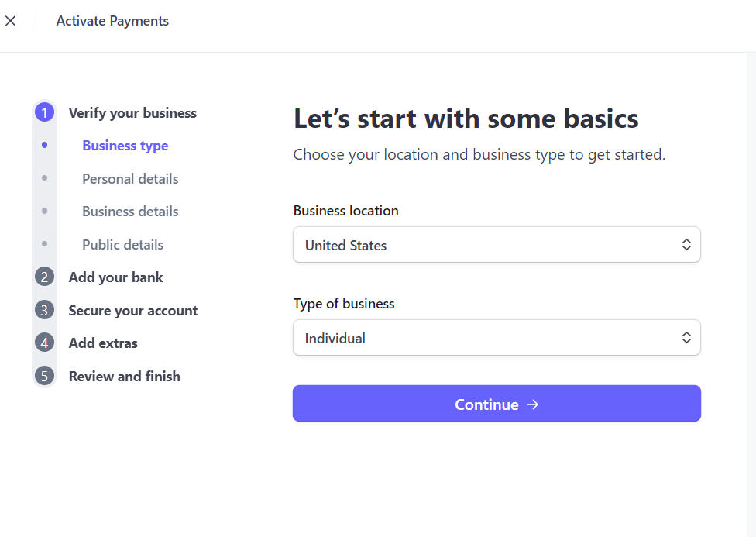
Task: Click the step 3 number circle
Action: pyautogui.click(x=44, y=311)
